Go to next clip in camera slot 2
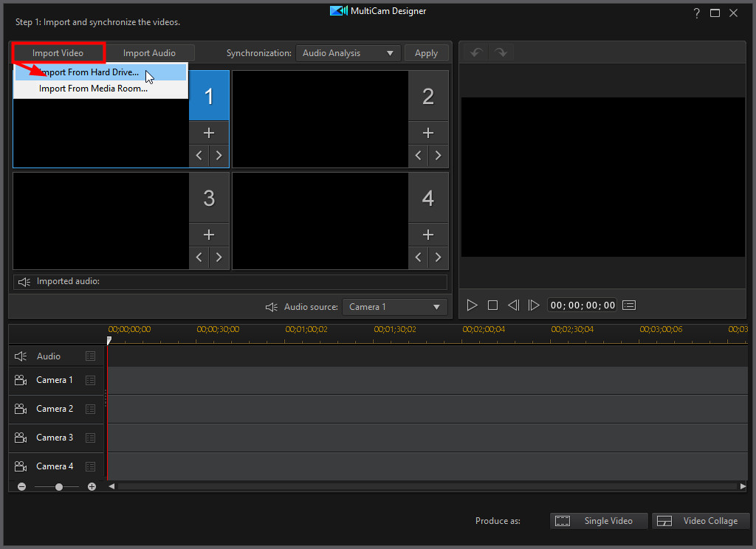Screen dimensions: 756x549 pyautogui.click(x=439, y=156)
